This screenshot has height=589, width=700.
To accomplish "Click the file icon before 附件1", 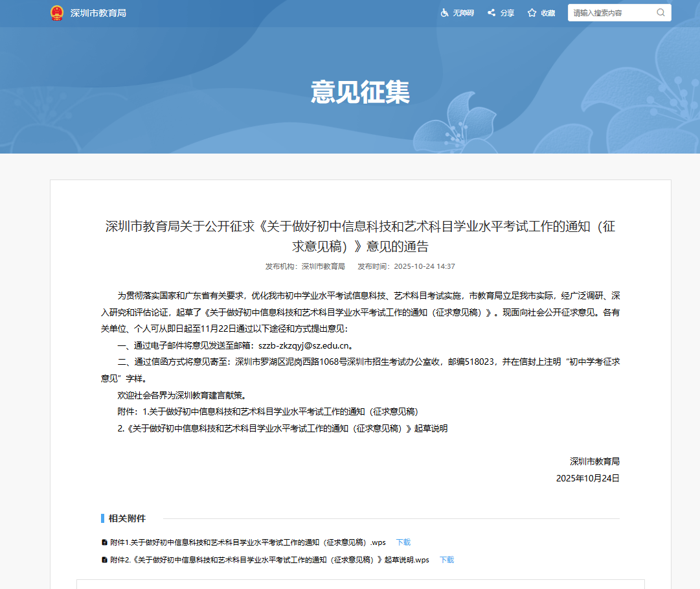I will click(x=104, y=542).
